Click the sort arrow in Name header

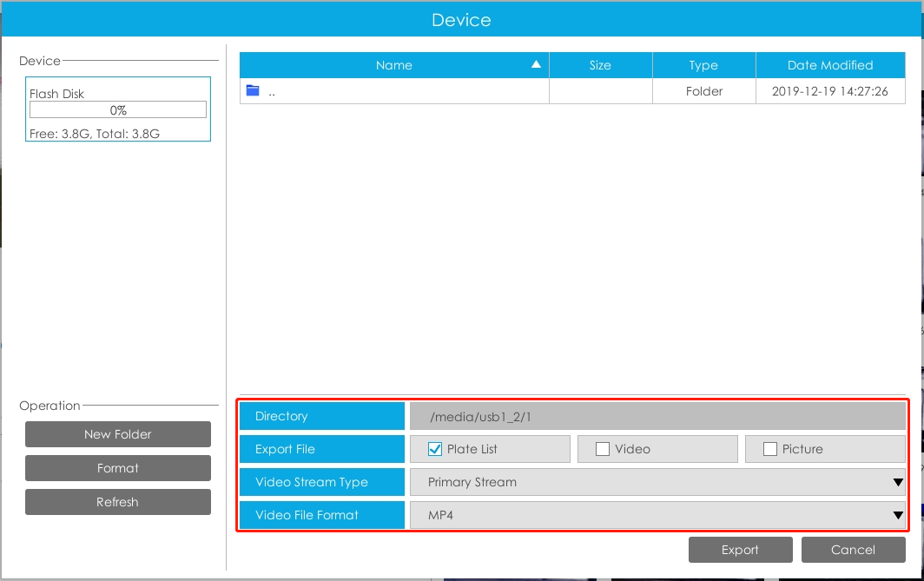[x=536, y=64]
